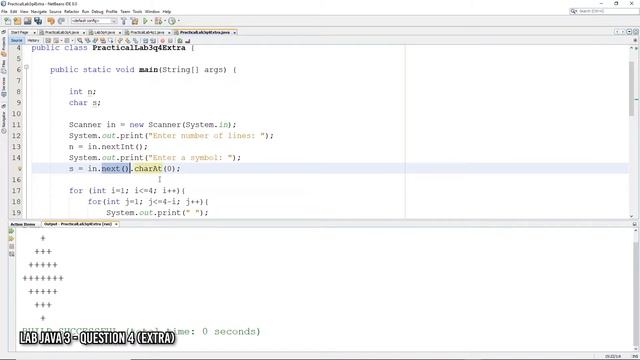The image size is (640, 360).
Task: Open the Team menu
Action: [x=125, y=11]
